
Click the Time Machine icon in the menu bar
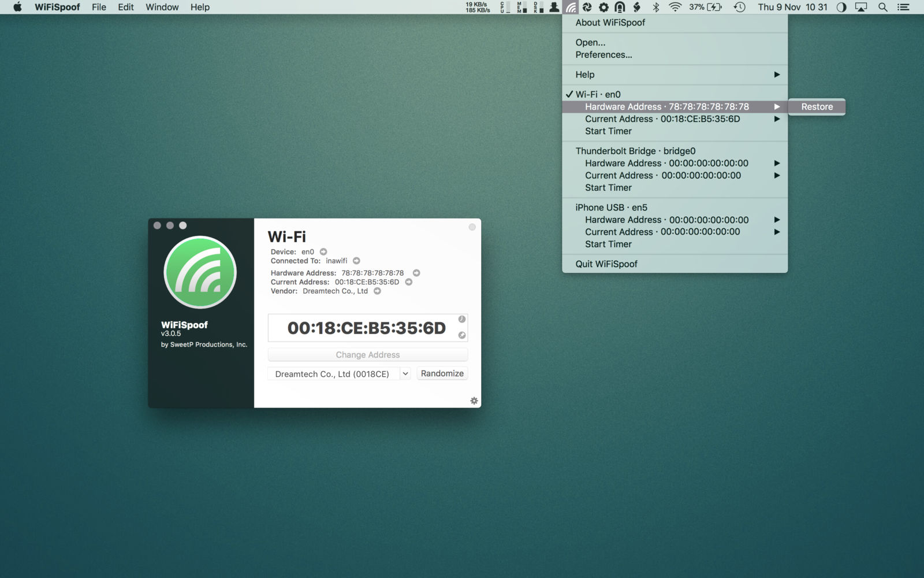coord(739,7)
